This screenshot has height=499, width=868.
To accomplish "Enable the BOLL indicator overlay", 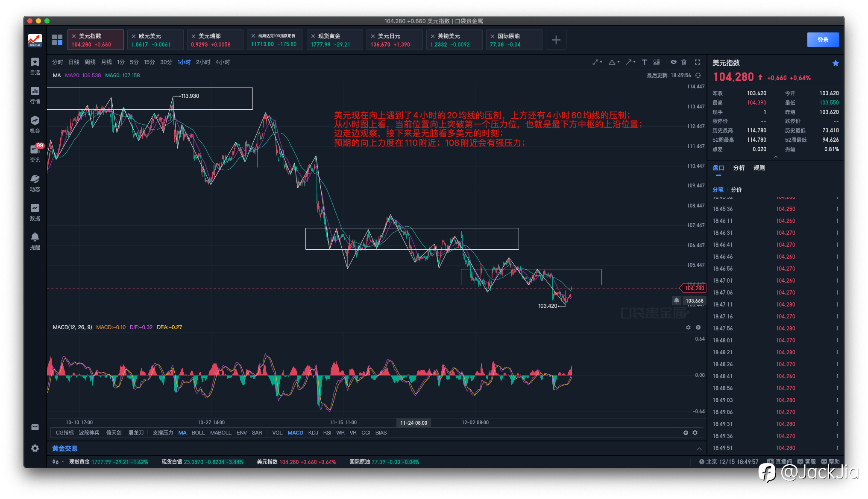I will (x=198, y=433).
